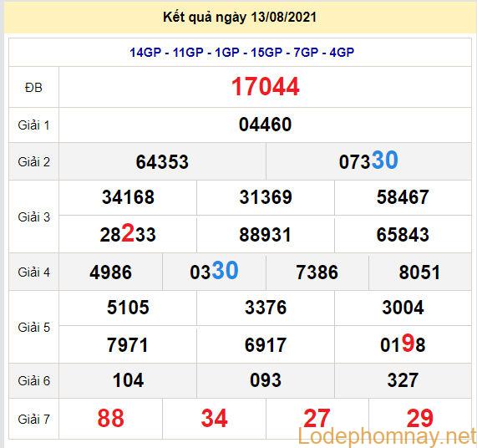
Task: Click the Giải 2 label
Action: (33, 162)
